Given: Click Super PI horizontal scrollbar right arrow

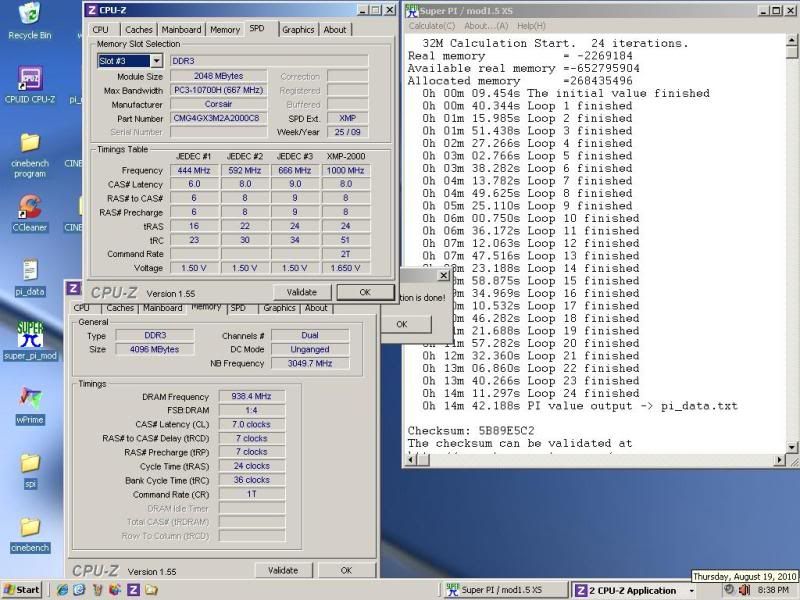Looking at the screenshot, I should (779, 460).
